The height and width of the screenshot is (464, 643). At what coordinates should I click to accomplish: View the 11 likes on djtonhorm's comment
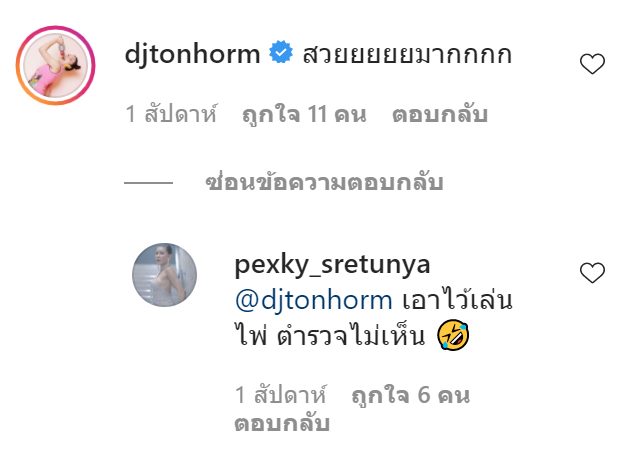click(304, 114)
